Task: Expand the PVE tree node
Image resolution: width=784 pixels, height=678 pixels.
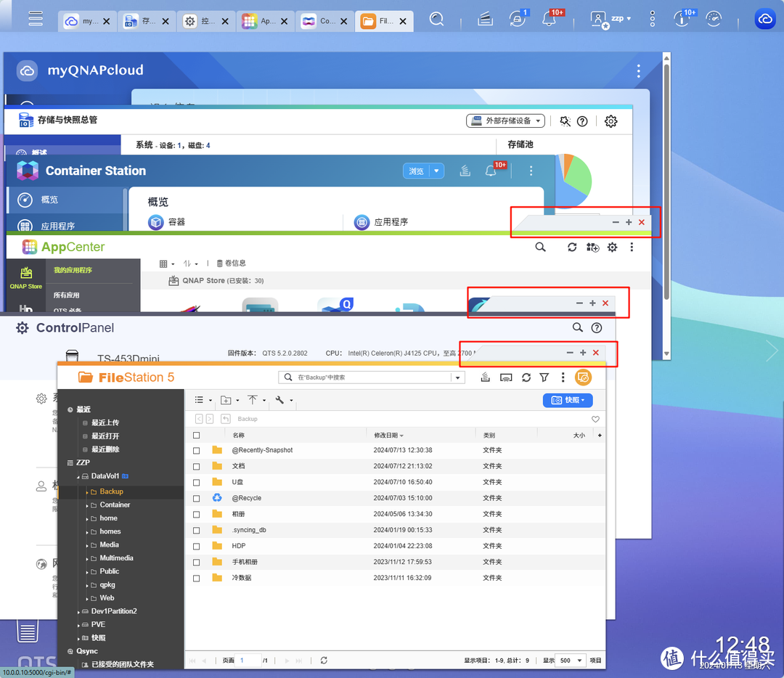Action: point(79,624)
